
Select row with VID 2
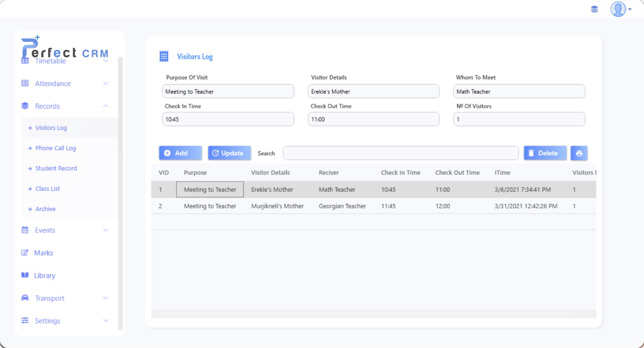point(374,206)
